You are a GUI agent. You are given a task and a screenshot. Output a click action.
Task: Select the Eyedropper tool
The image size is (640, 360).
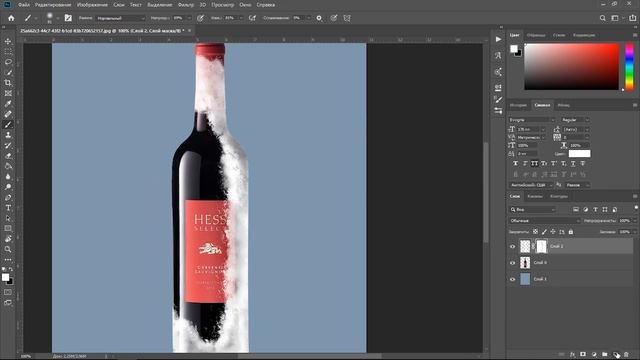click(8, 104)
